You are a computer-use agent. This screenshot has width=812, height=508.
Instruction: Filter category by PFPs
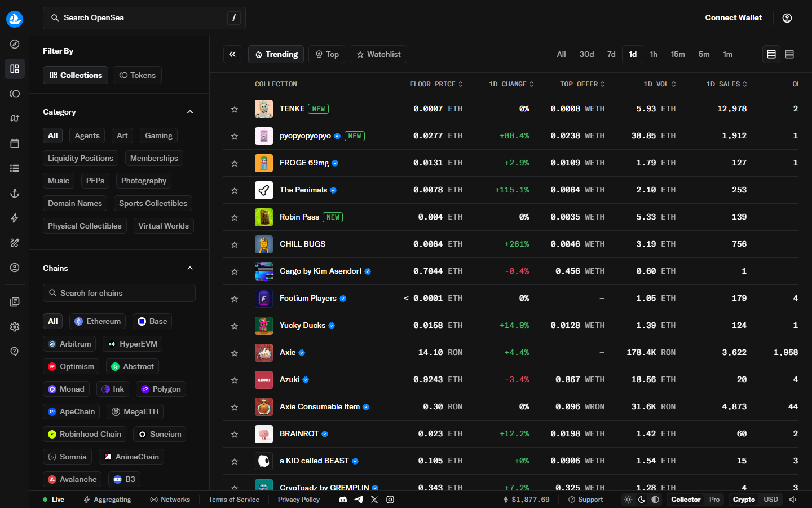click(x=95, y=181)
